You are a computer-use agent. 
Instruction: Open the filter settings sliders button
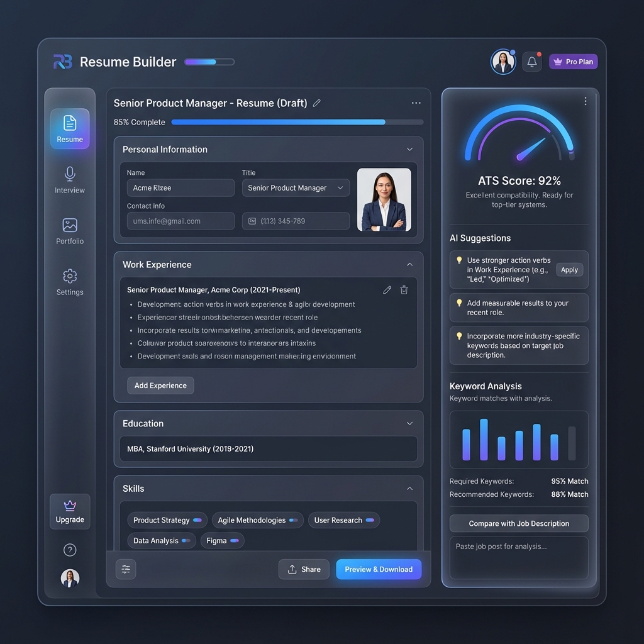tap(126, 569)
